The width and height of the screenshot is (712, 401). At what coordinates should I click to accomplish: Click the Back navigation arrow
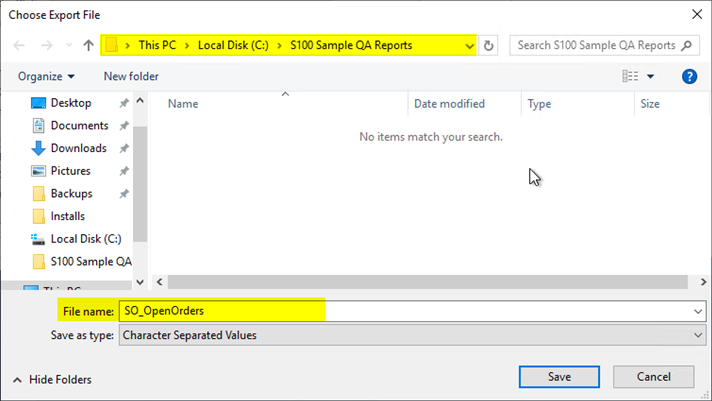pos(19,46)
